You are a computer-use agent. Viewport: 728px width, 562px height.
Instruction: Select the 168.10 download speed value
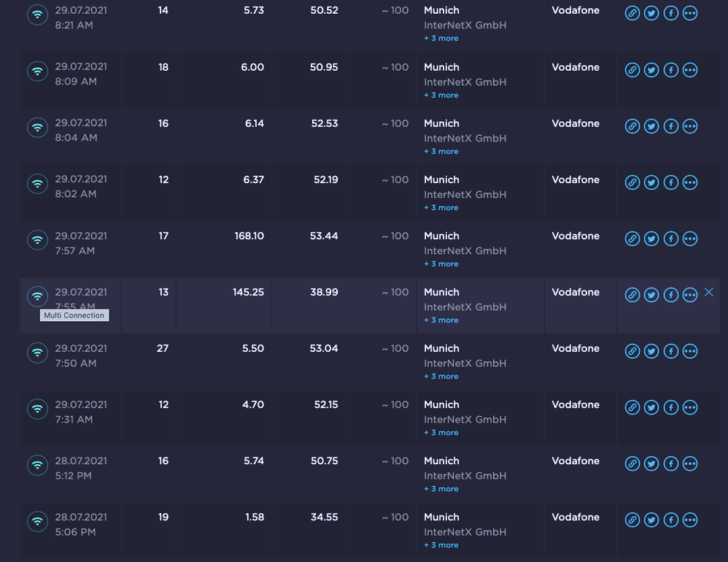click(x=249, y=236)
